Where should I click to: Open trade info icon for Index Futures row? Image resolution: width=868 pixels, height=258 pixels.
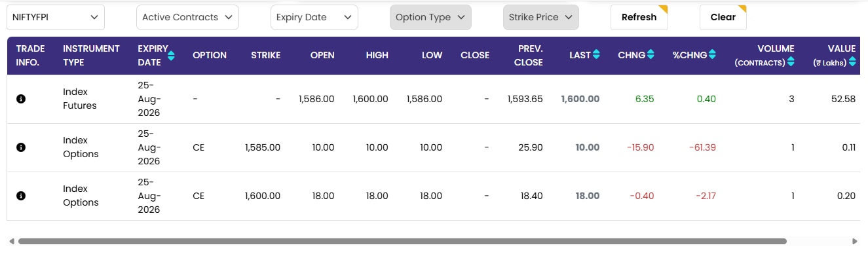(x=20, y=99)
